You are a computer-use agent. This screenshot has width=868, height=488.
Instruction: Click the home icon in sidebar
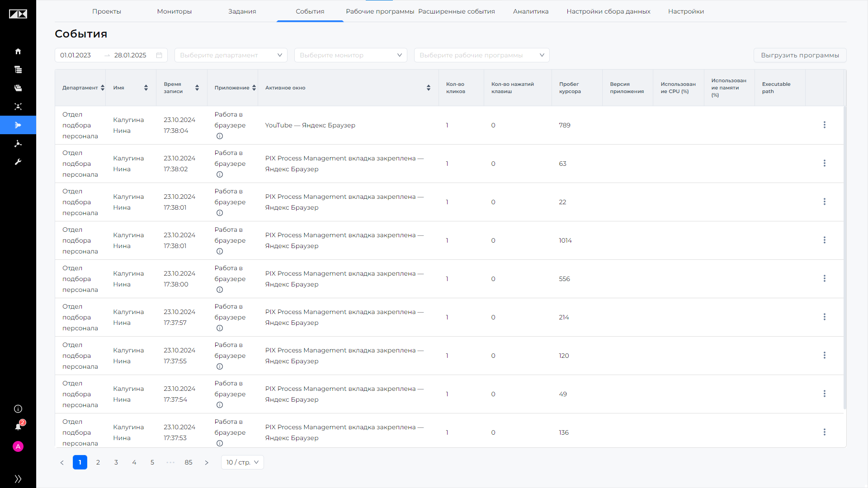tap(18, 51)
